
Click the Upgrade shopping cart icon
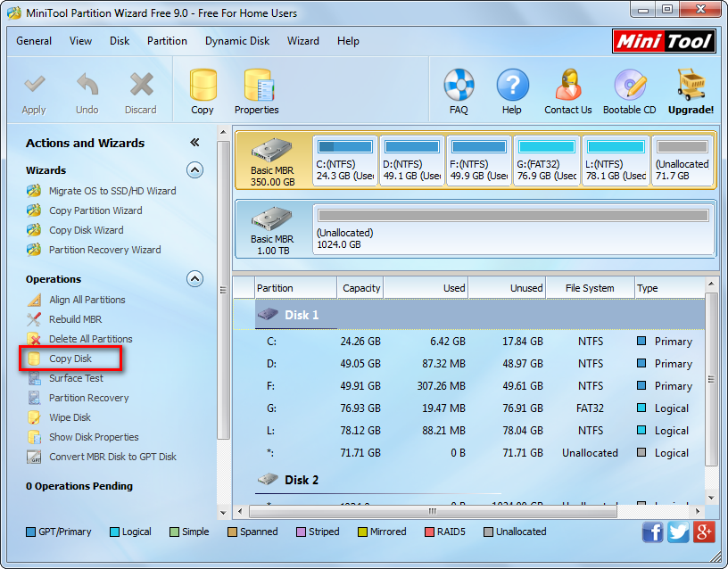click(x=691, y=85)
